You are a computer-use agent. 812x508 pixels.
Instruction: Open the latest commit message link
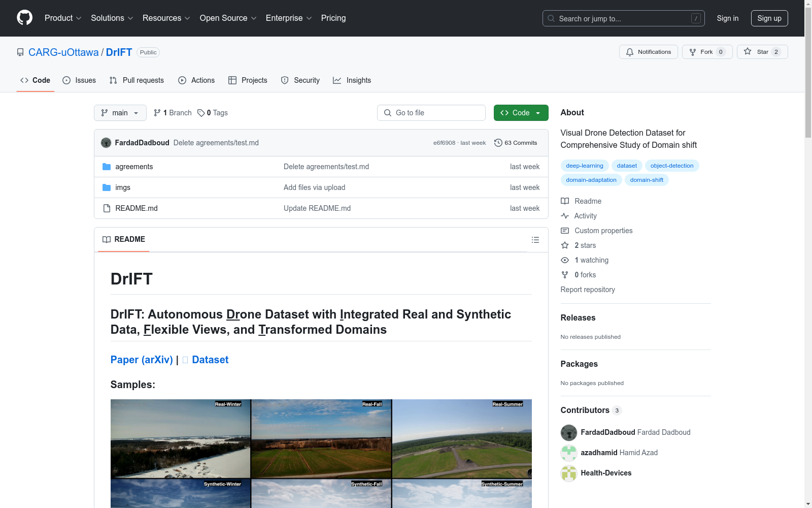[216, 143]
